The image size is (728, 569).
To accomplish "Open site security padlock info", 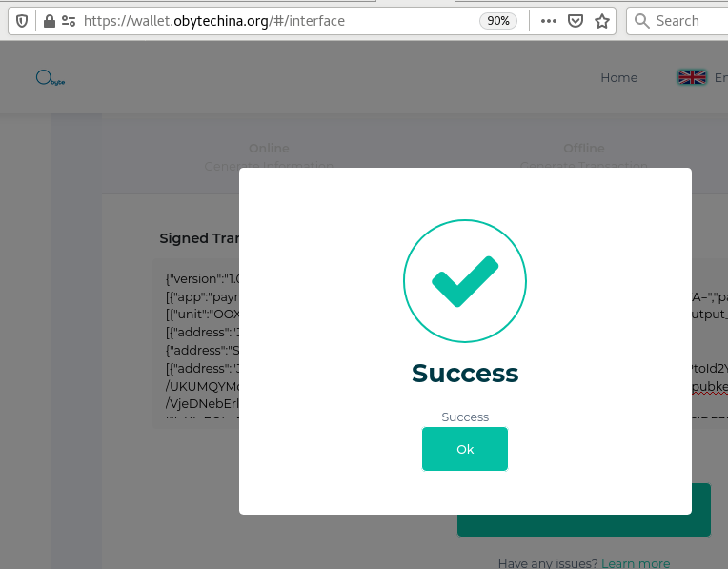I will click(50, 21).
